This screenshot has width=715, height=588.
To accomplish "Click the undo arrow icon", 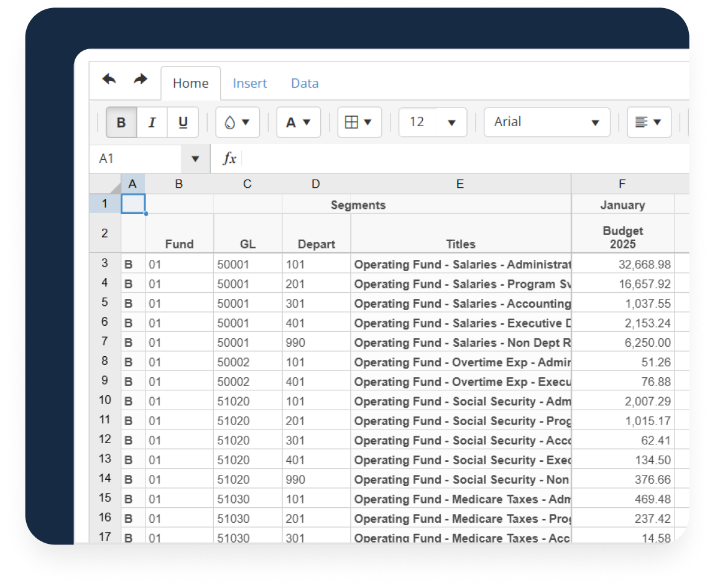I will (x=109, y=80).
